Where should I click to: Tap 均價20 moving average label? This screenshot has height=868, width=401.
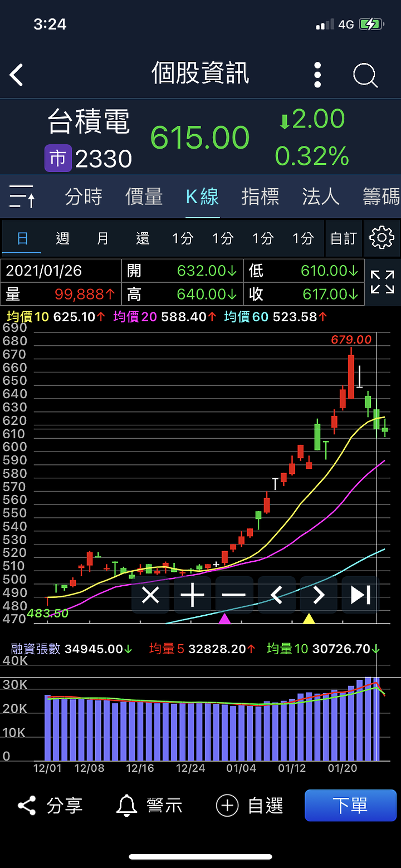tap(135, 317)
